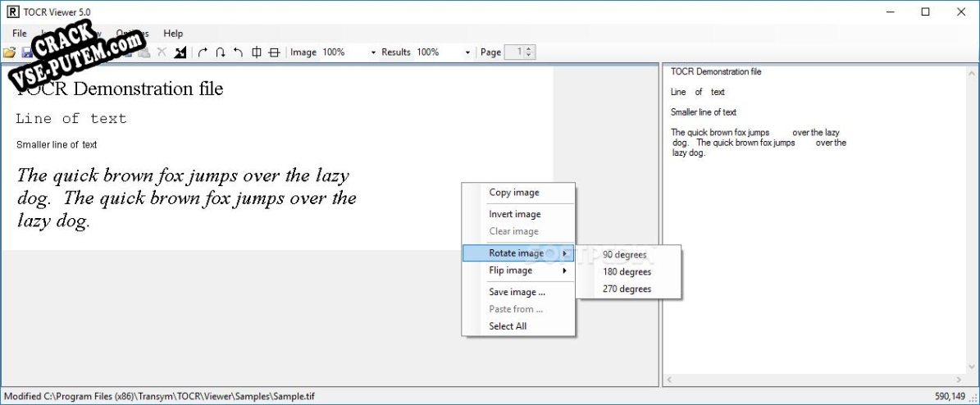
Task: Click the Image zoom 100% value
Action: (334, 52)
